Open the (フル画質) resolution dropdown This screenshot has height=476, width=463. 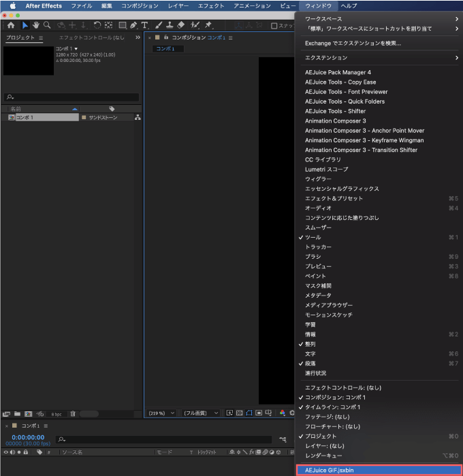pyautogui.click(x=201, y=413)
